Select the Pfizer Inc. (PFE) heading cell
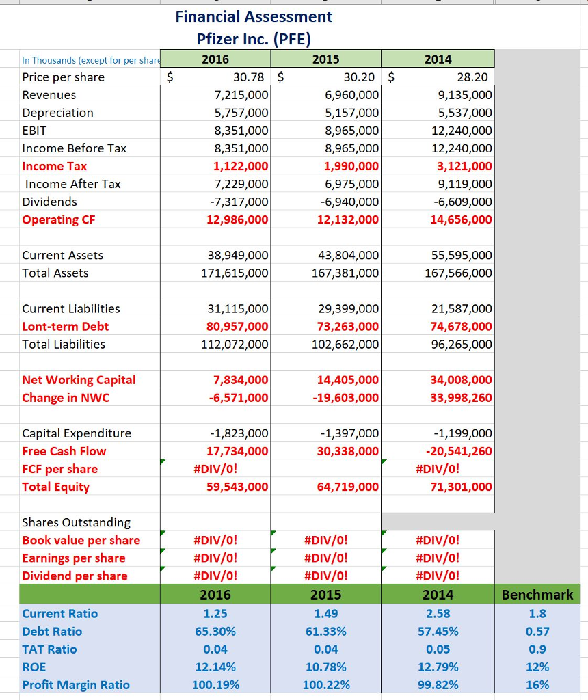Image resolution: width=588 pixels, height=700 pixels. 254,39
